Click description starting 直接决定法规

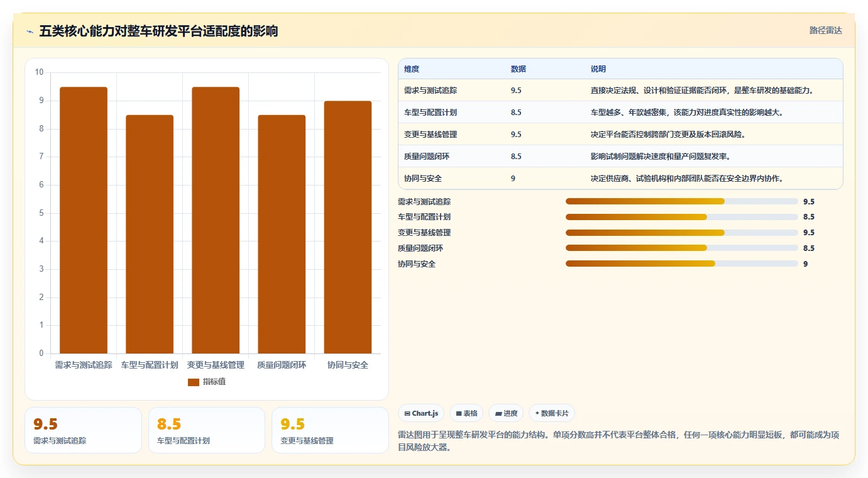pos(703,91)
